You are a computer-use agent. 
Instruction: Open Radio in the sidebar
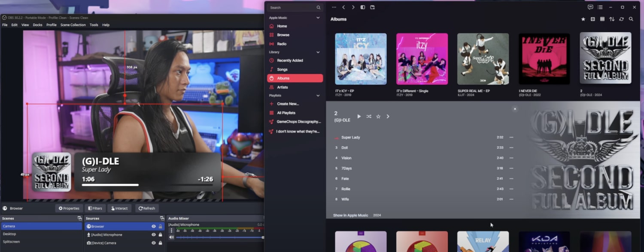(x=295, y=44)
